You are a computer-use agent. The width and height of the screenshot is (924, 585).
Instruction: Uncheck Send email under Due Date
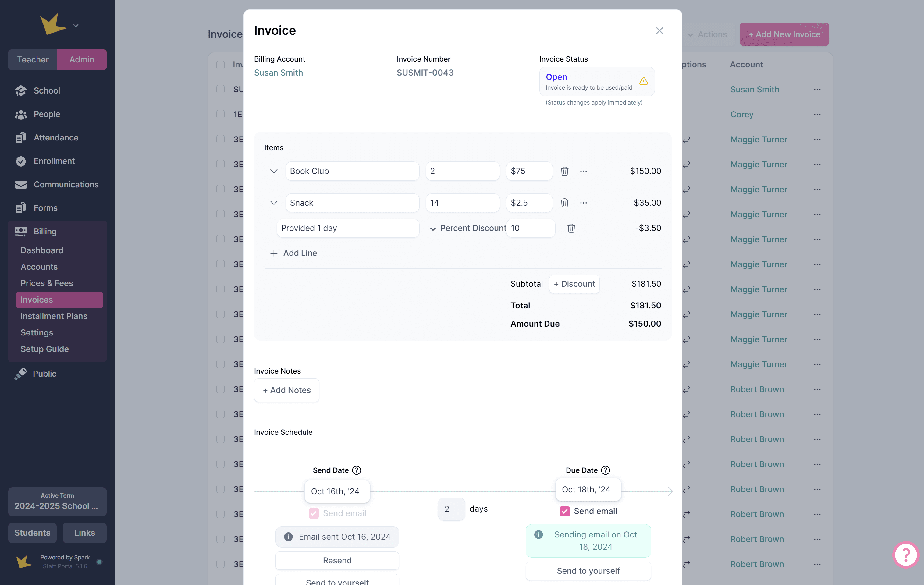click(x=564, y=511)
